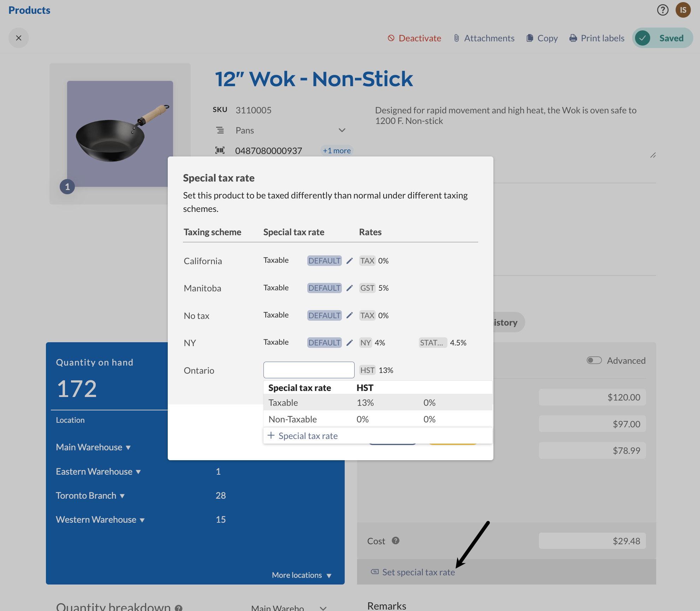The height and width of the screenshot is (611, 700).
Task: Select Taxable 13% option for Ontario
Action: pyautogui.click(x=283, y=403)
